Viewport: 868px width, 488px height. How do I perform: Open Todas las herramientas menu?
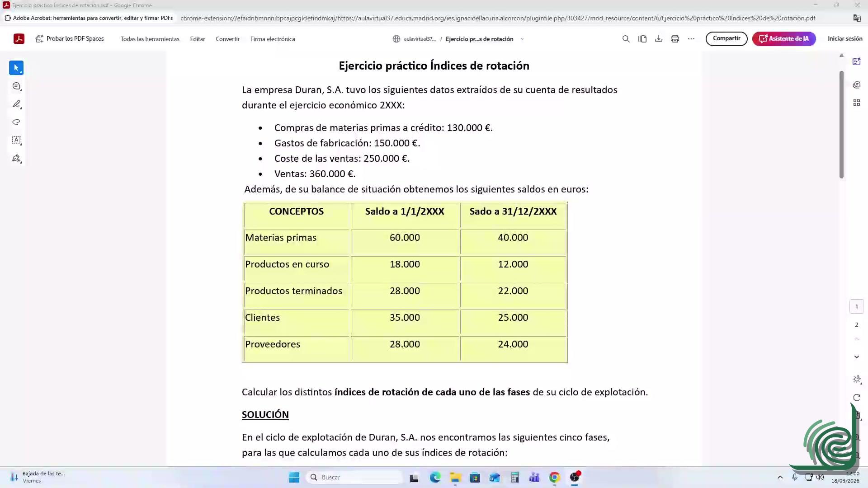point(150,39)
